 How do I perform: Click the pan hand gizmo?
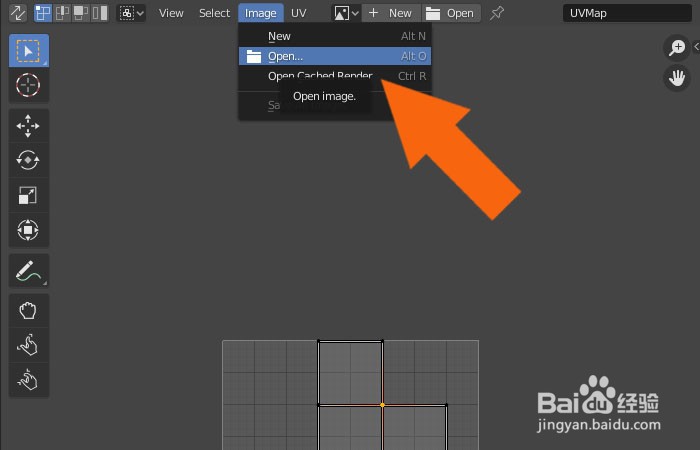(x=677, y=78)
